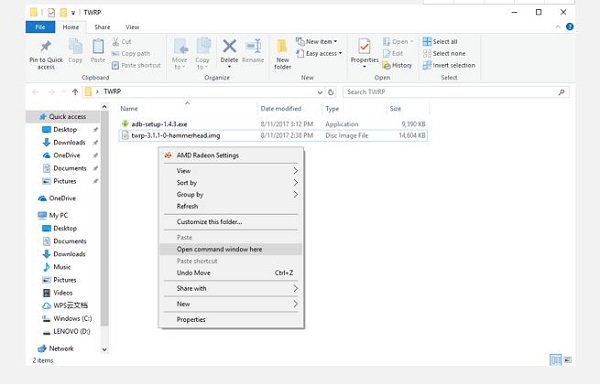Viewport: 600px width, 385px height.
Task: Click the blue Help question mark icon
Action: (569, 27)
